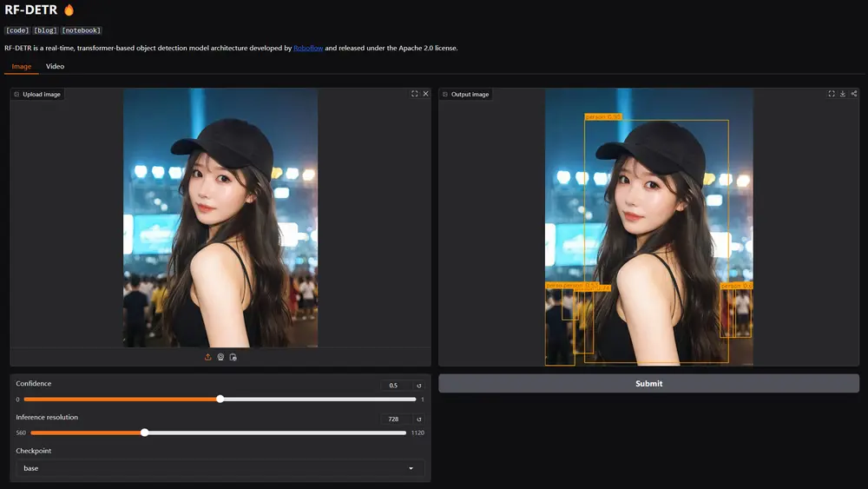Click the Output image label icon
Image resolution: width=868 pixels, height=489 pixels.
click(445, 94)
